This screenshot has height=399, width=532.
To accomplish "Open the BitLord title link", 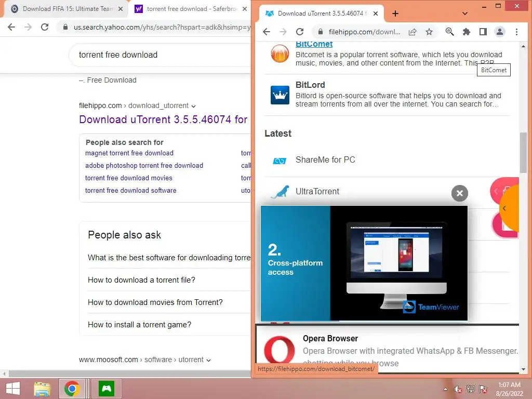I will coord(310,85).
